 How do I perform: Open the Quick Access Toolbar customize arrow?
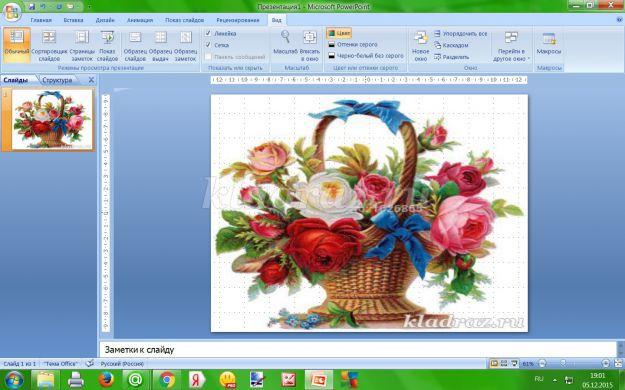89,7
